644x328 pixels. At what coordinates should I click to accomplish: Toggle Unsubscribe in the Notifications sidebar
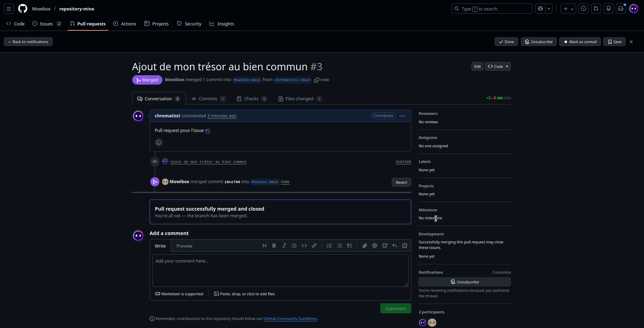click(464, 282)
